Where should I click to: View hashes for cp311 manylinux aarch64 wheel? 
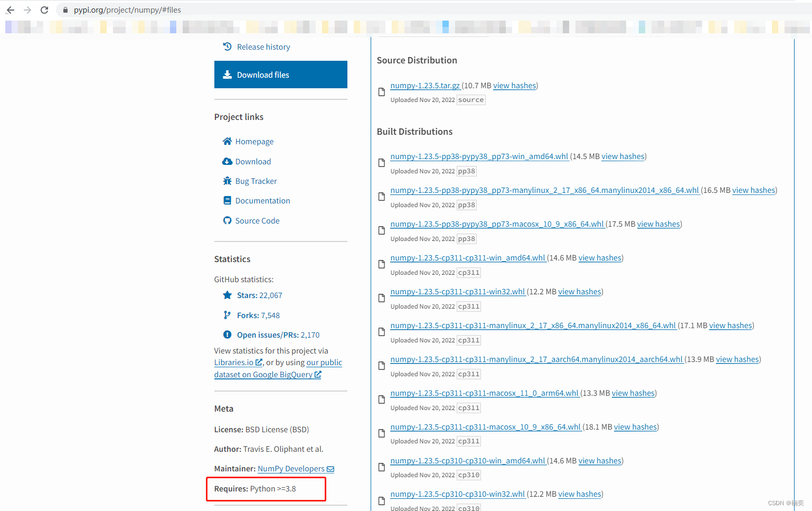738,359
